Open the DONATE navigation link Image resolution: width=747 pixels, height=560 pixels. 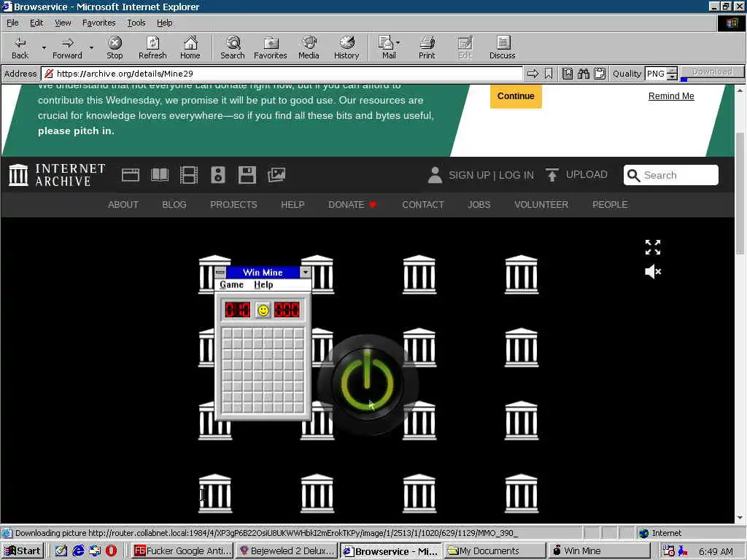[x=352, y=205]
